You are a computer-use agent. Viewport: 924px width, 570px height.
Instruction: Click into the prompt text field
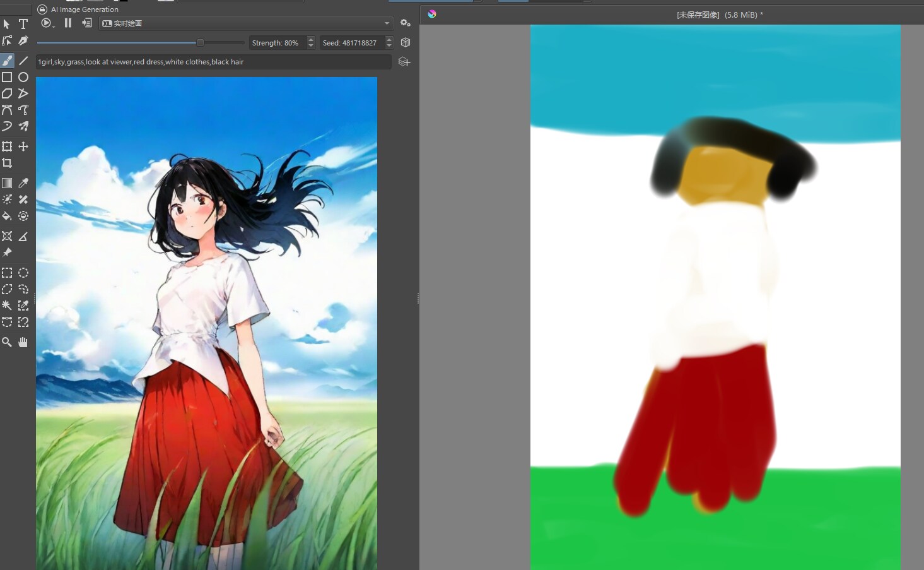coord(213,62)
